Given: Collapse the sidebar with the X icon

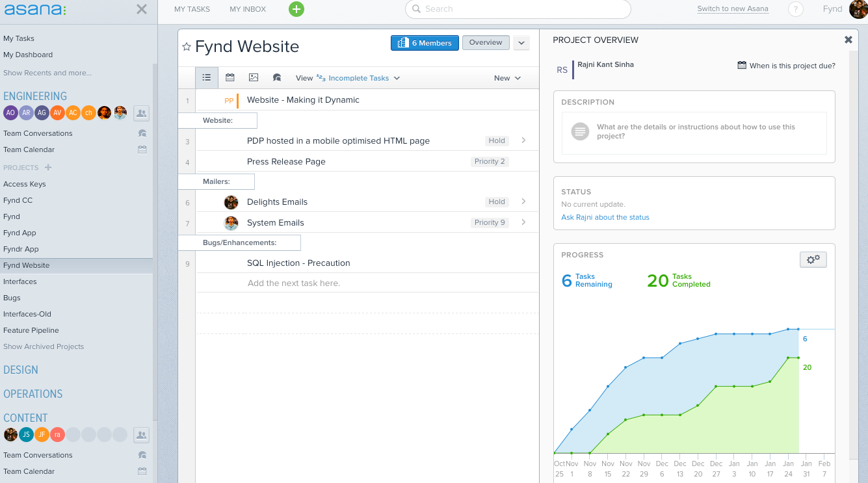Looking at the screenshot, I should [x=142, y=9].
